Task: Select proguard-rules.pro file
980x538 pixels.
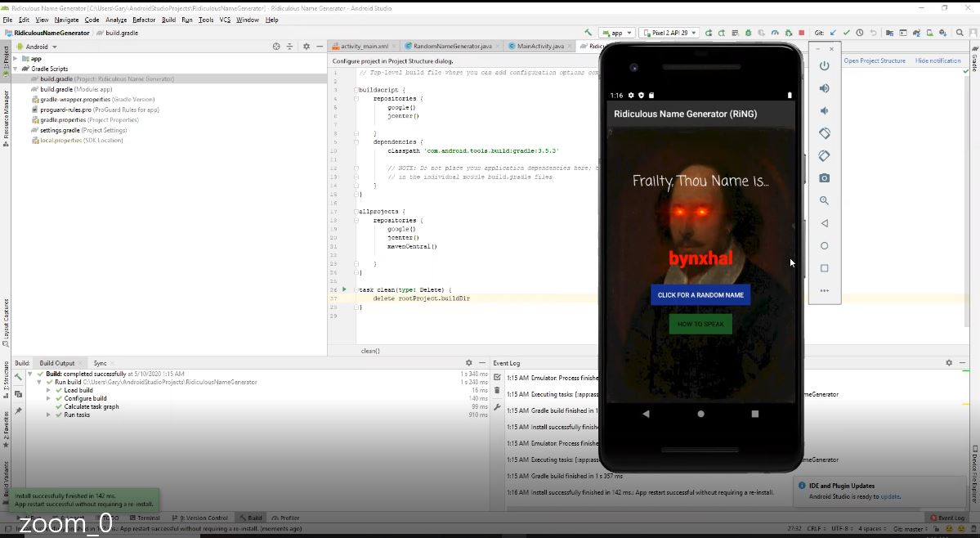Action: [95, 110]
